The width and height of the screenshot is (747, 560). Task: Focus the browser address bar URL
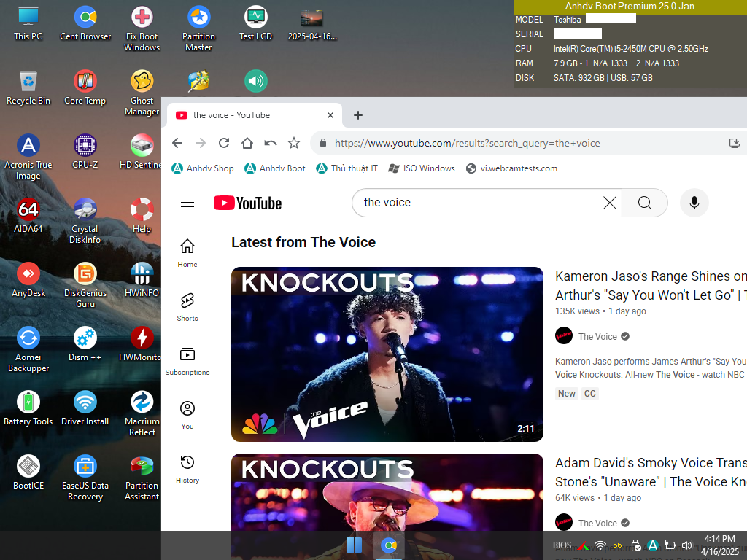pos(467,144)
